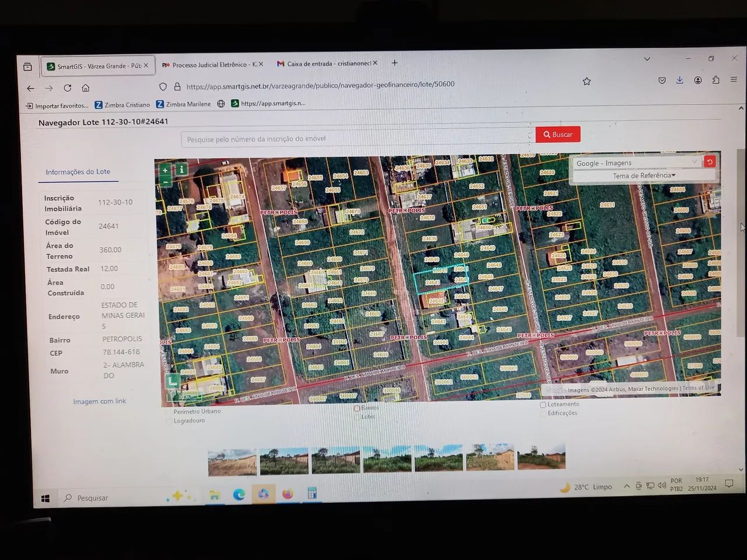
Task: Open Firefox account icon
Action: pos(698,80)
